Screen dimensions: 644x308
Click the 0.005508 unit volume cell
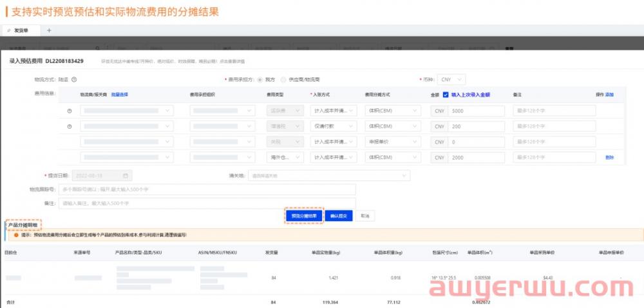(x=481, y=278)
